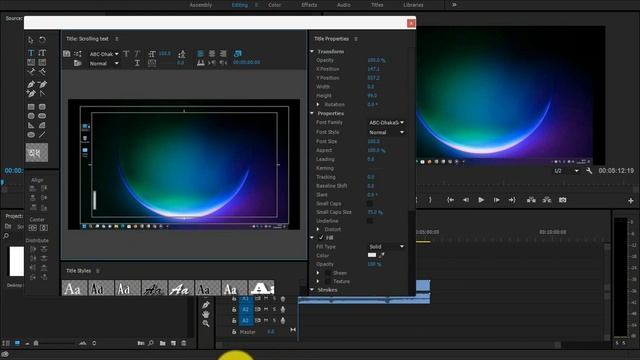Collapse the Strokes section

point(312,290)
